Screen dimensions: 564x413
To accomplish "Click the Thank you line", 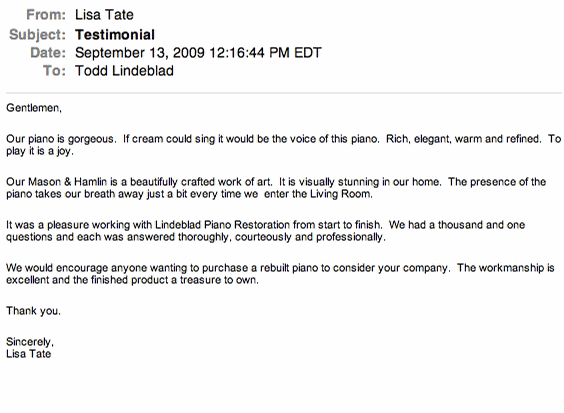I will pyautogui.click(x=33, y=311).
